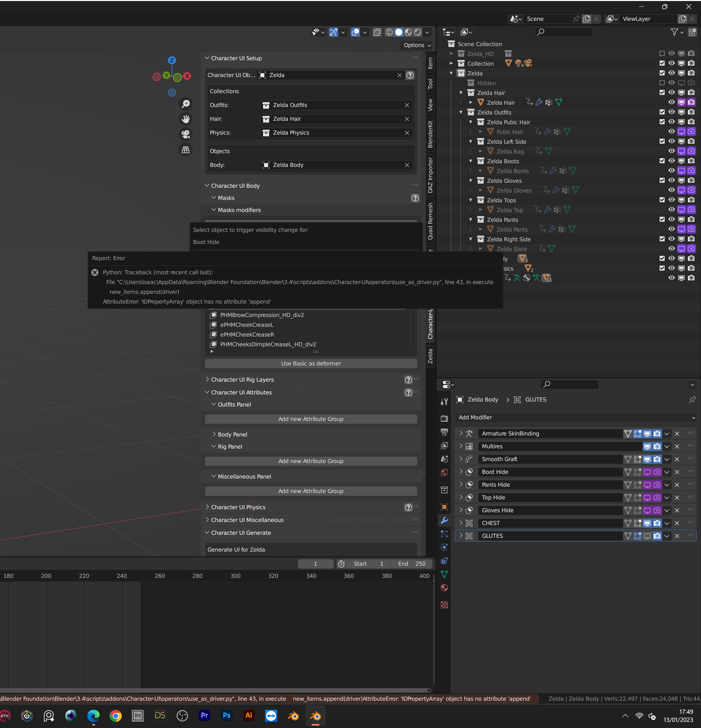Expand the Boot Hide modifier panel

pyautogui.click(x=461, y=472)
